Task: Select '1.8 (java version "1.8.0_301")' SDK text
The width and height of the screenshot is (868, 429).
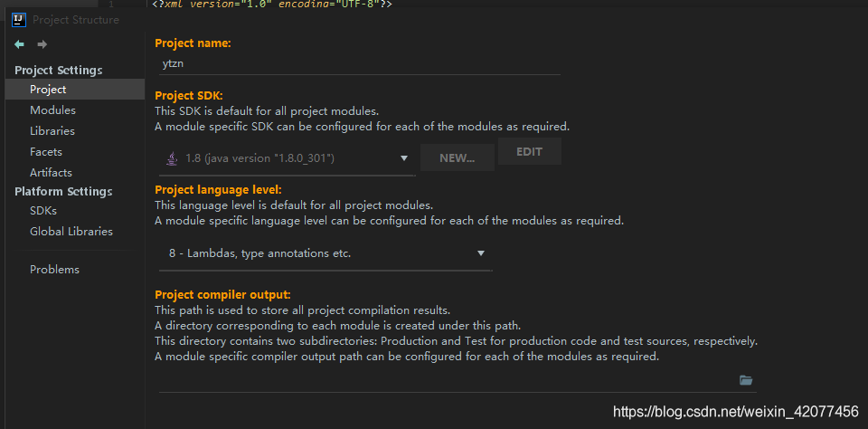Action: (x=260, y=158)
